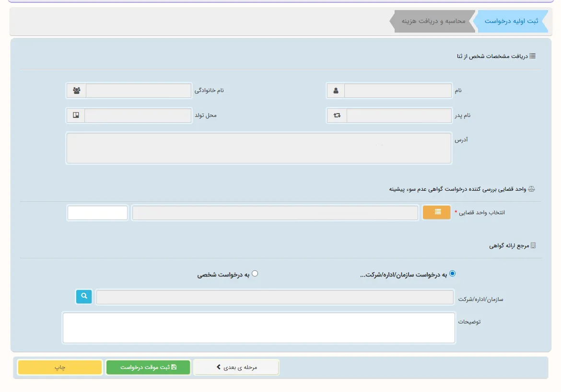This screenshot has height=392, width=561.
Task: Click the white judicial unit code box
Action: point(98,213)
